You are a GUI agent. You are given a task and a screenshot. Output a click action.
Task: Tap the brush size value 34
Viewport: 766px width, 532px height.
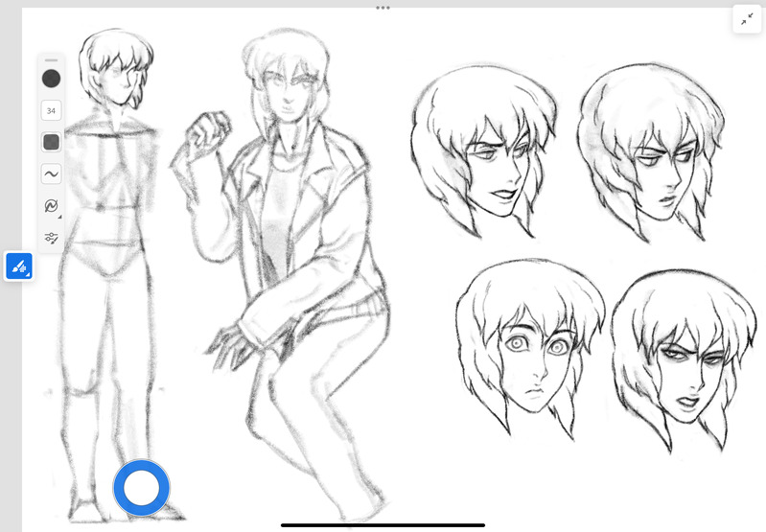coord(51,110)
